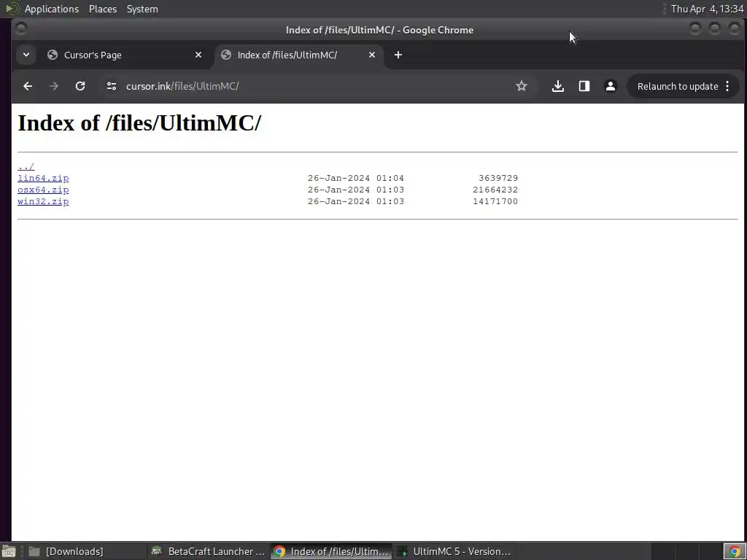Click show desktop icon in bottom panel
The width and height of the screenshot is (747, 560).
coord(8,551)
